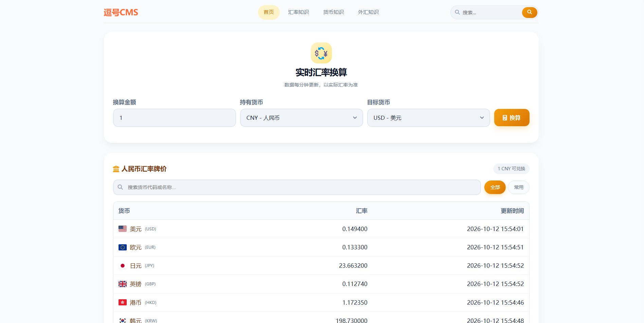Open the 持有货币 CNY dropdown
Image resolution: width=644 pixels, height=323 pixels.
[302, 118]
